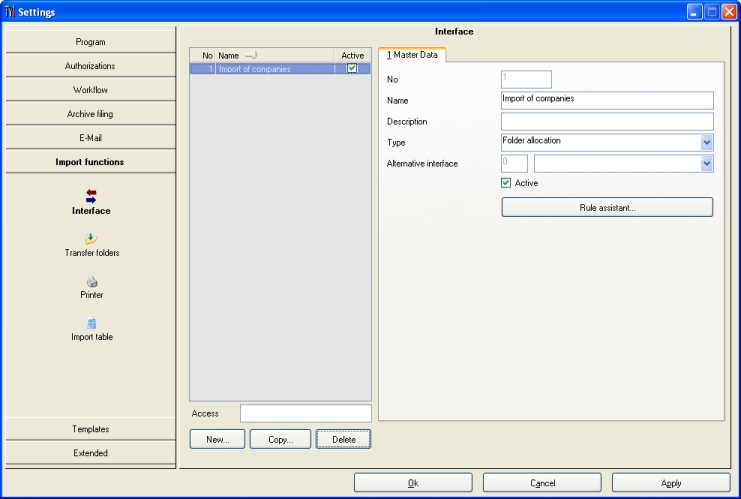741x499 pixels.
Task: Switch to the 1 Master Data tab
Action: click(412, 55)
